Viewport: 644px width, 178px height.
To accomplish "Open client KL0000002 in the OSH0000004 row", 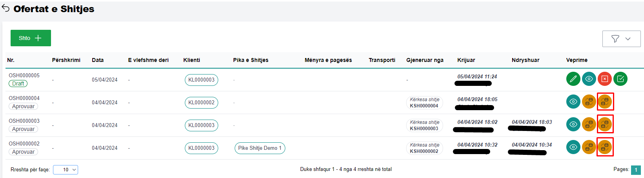I will [201, 103].
